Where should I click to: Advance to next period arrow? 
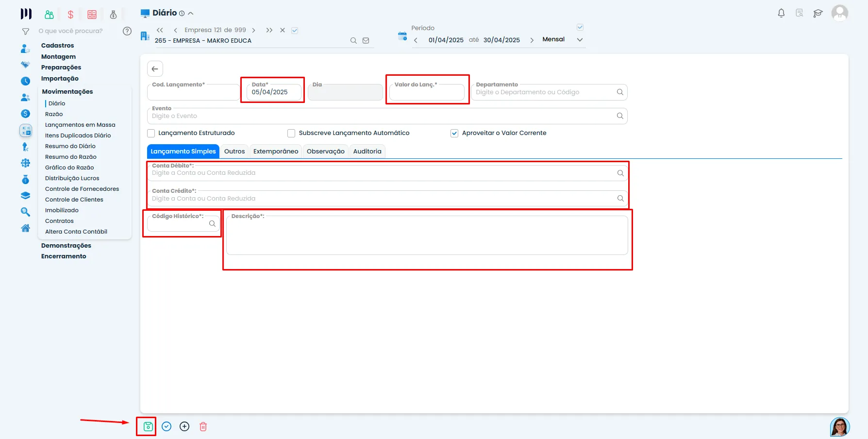[532, 40]
